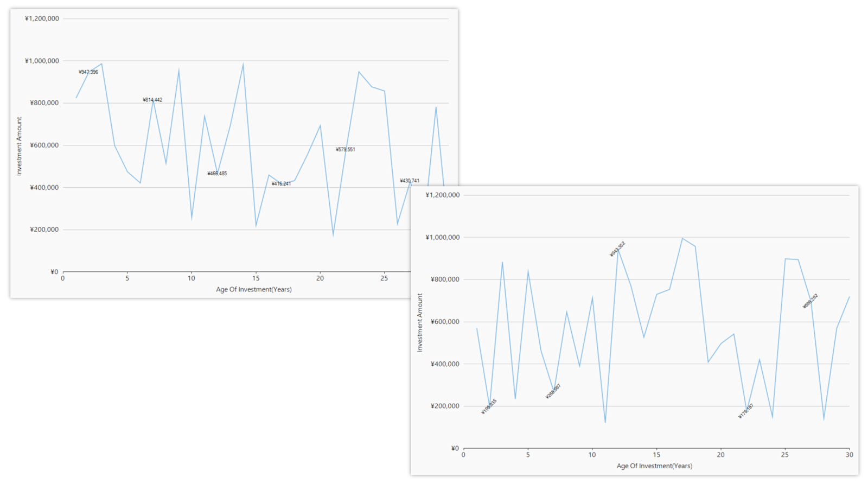The height and width of the screenshot is (484, 868).
Task: Select back chart's Investment Amount axis title
Action: point(19,146)
